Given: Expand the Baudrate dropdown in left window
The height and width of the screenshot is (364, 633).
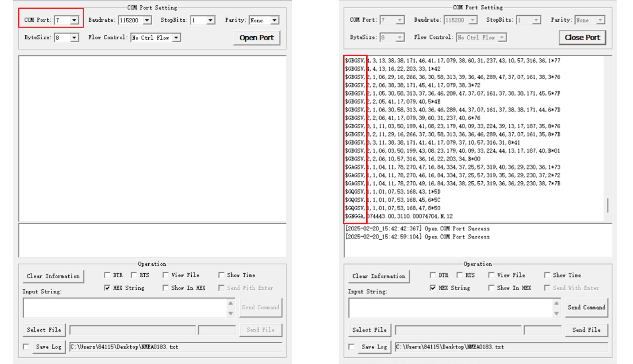Looking at the screenshot, I should [147, 20].
